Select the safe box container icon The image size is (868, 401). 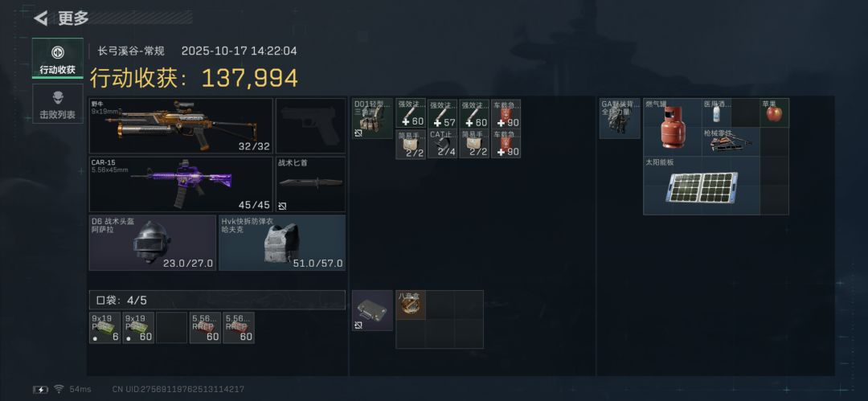click(373, 310)
